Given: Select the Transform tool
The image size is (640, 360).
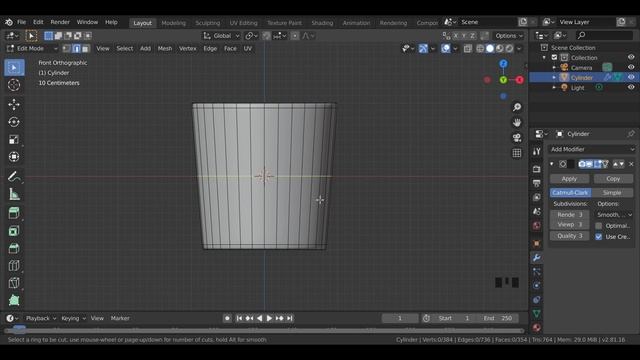Looking at the screenshot, I should 14,157.
